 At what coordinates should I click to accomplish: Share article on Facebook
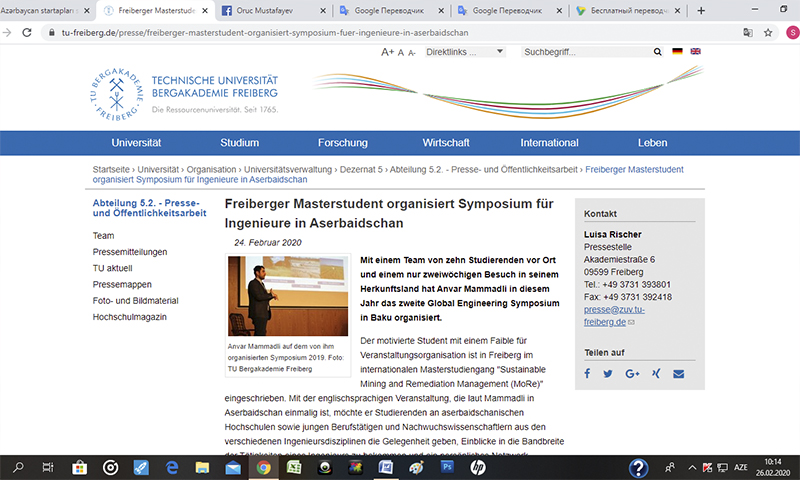pos(587,373)
